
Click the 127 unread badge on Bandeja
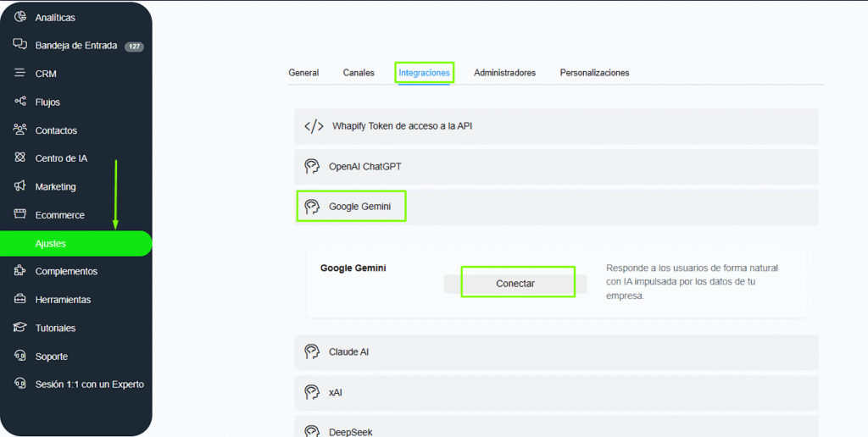pyautogui.click(x=134, y=47)
